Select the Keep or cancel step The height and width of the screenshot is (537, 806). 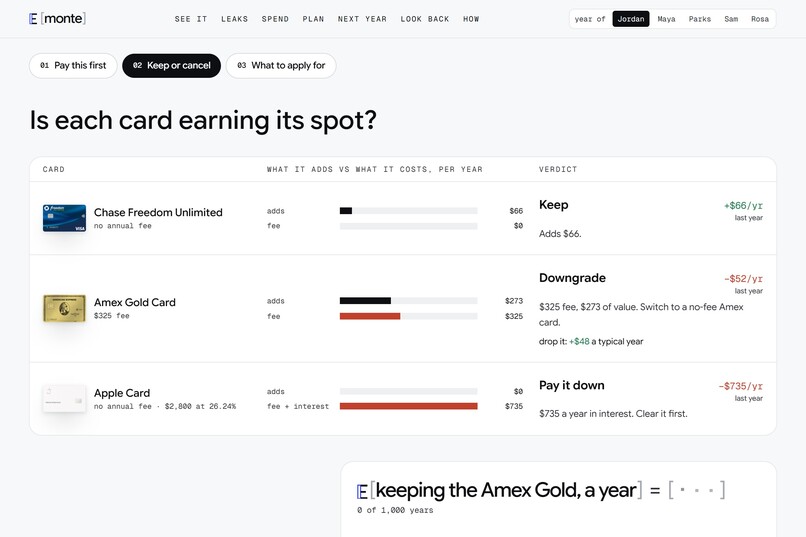click(172, 66)
